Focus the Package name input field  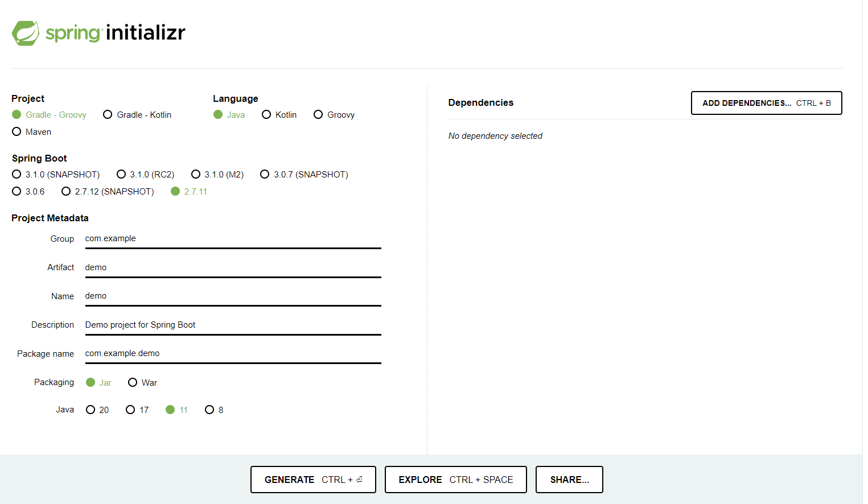[233, 354]
